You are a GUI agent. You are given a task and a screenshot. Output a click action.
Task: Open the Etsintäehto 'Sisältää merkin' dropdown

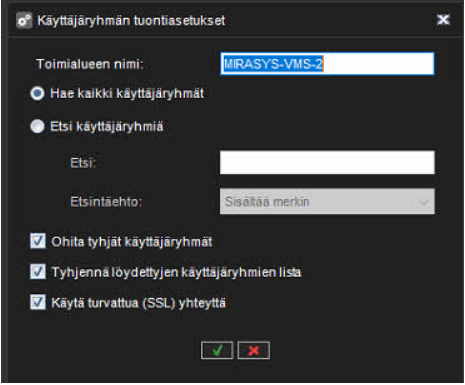pos(327,202)
